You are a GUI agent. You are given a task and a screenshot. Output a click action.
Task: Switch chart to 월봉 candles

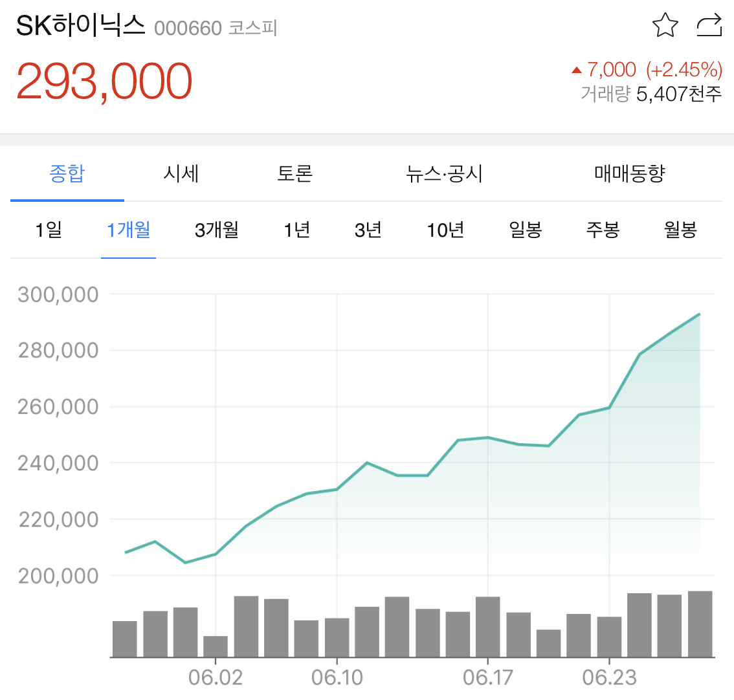tap(681, 230)
